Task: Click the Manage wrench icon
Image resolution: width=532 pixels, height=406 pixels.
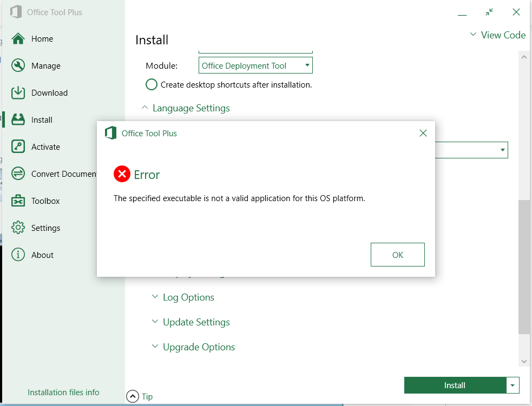Action: pyautogui.click(x=18, y=65)
